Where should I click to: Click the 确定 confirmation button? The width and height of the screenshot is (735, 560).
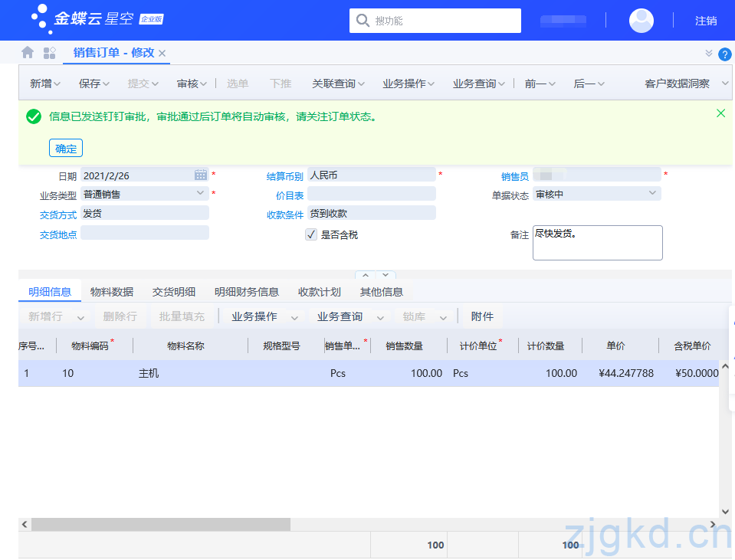(x=66, y=148)
